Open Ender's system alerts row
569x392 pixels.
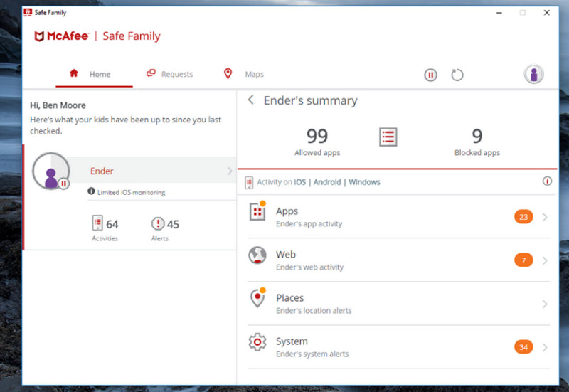[x=399, y=347]
